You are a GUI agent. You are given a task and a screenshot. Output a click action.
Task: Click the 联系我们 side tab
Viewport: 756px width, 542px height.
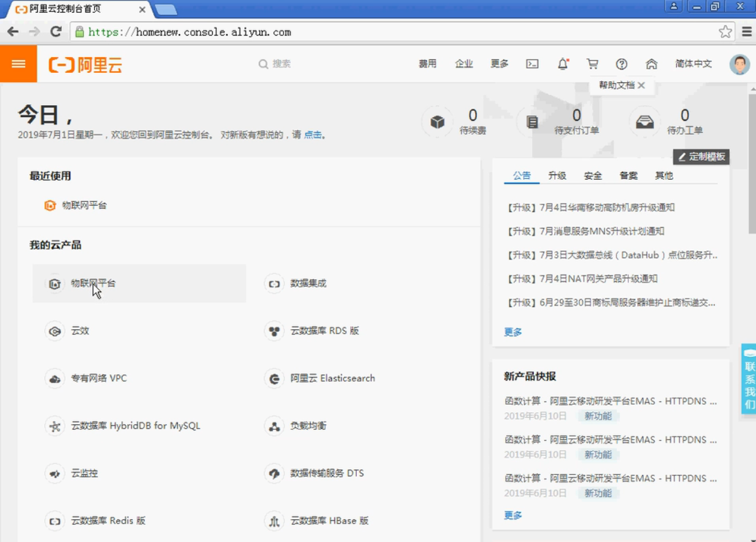point(749,379)
